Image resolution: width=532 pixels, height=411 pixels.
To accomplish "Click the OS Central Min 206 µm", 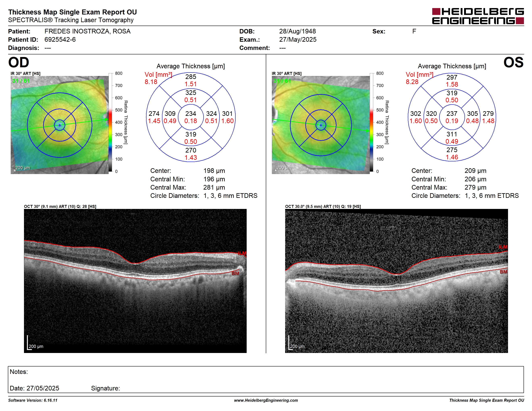I will click(476, 179).
